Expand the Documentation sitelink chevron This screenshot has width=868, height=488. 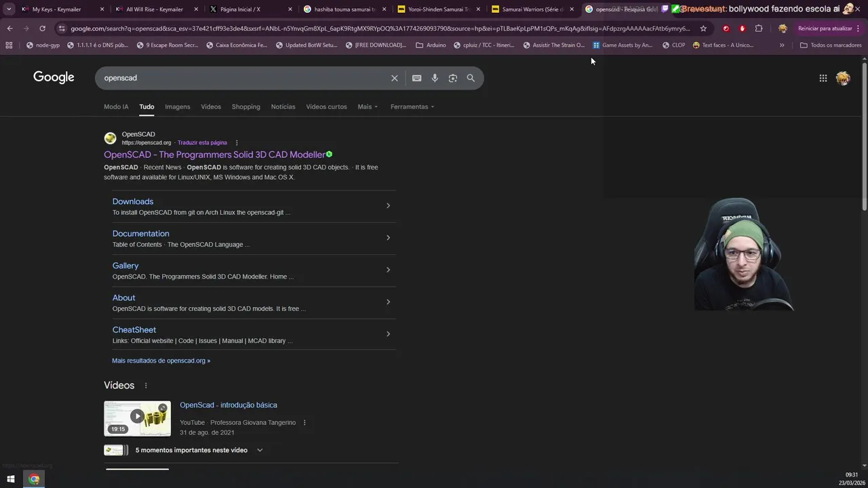[388, 237]
